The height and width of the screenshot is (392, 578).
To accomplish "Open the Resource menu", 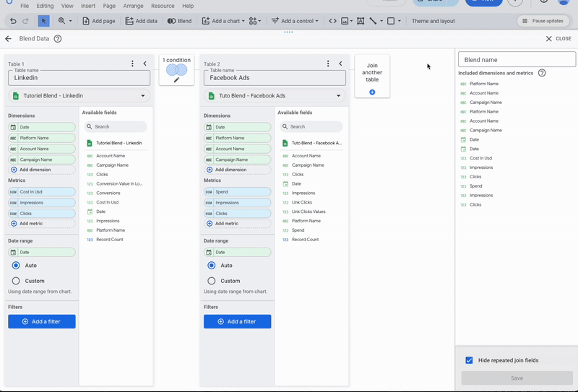I will point(163,6).
